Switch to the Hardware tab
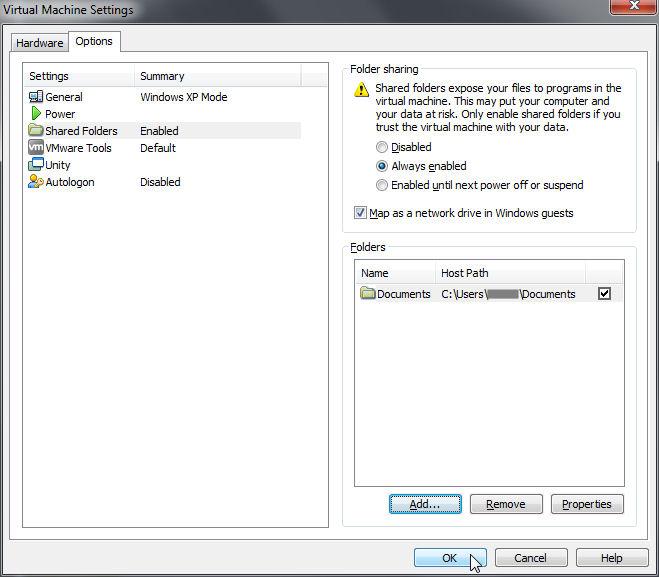Screen dimensions: 659x577 tap(39, 43)
